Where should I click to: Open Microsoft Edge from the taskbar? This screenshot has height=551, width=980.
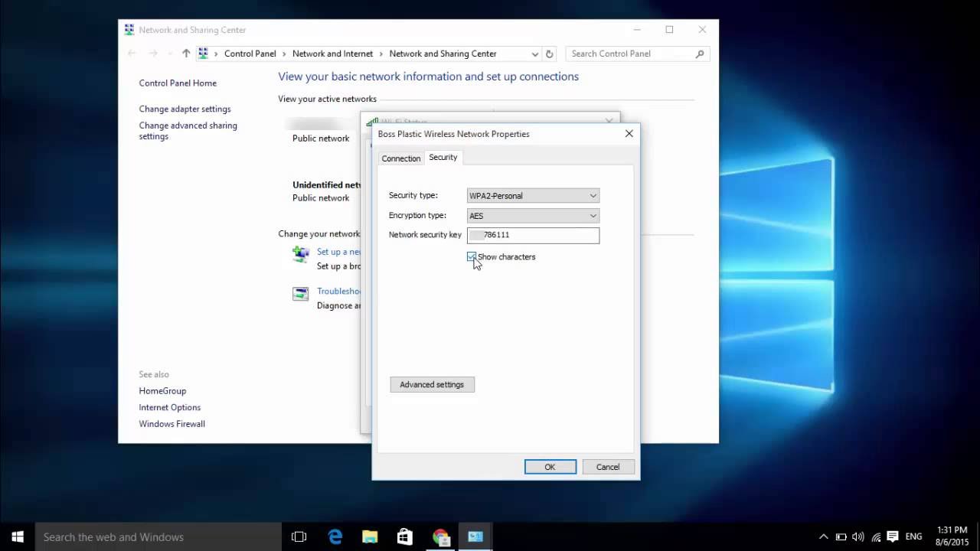pyautogui.click(x=335, y=536)
